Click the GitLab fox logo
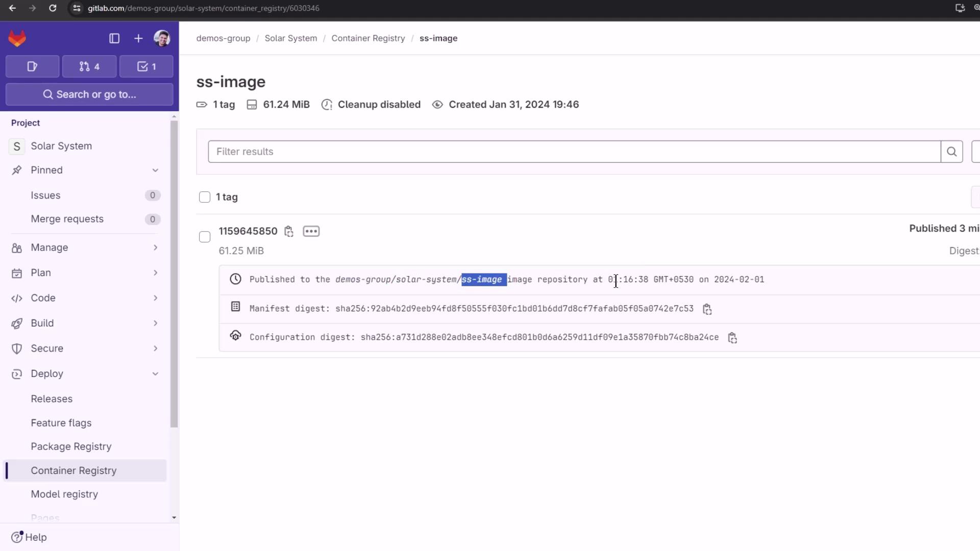980x551 pixels. 17,38
